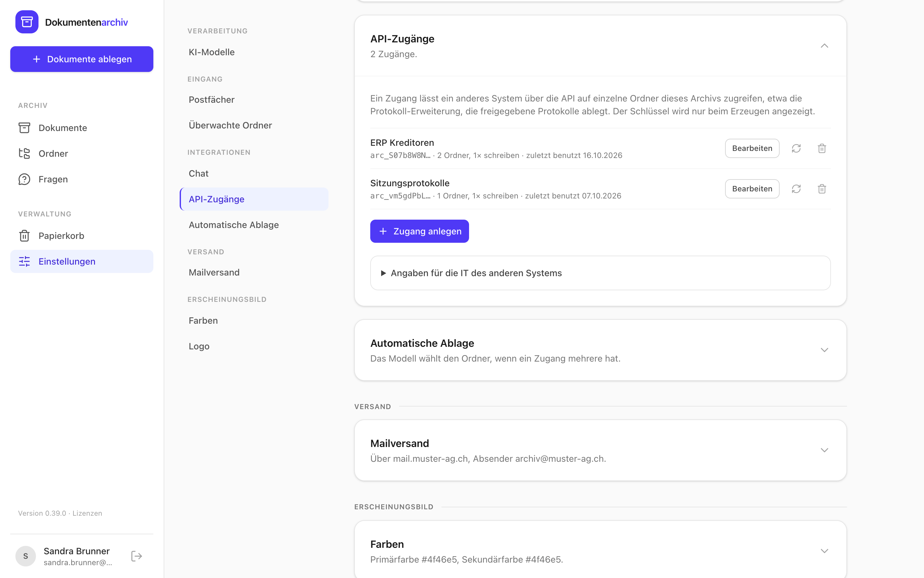The height and width of the screenshot is (578, 924).
Task: Regenerate key for ERP Kreditoren
Action: (796, 148)
